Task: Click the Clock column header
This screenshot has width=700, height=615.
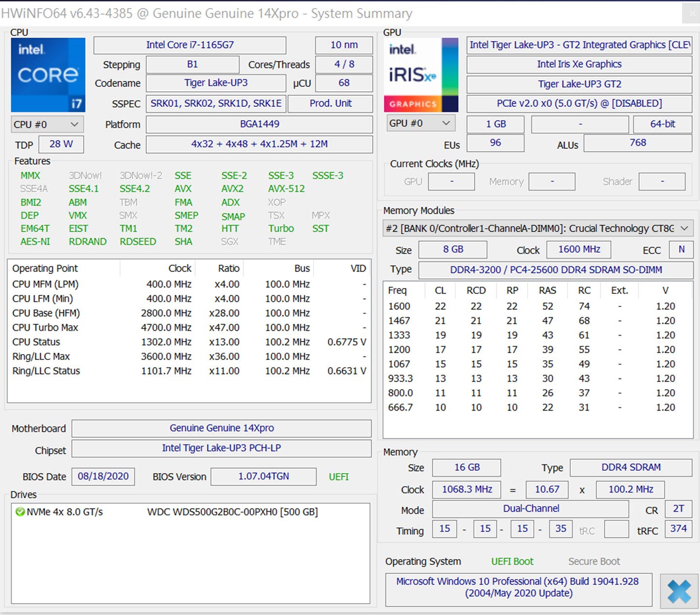Action: click(179, 269)
